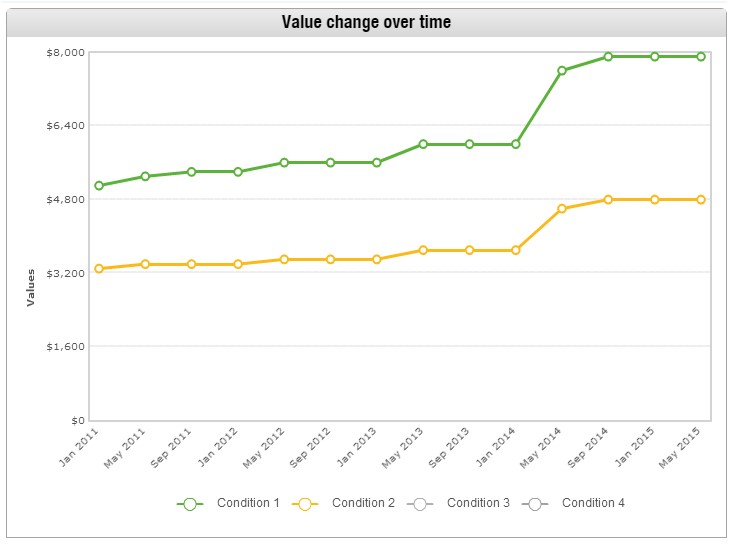Select Condition 2 point at May 2013
The image size is (737, 546).
pos(423,250)
